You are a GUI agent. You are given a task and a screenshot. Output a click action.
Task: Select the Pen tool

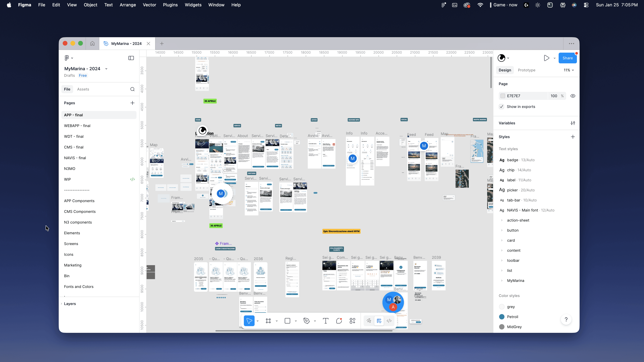point(307,321)
